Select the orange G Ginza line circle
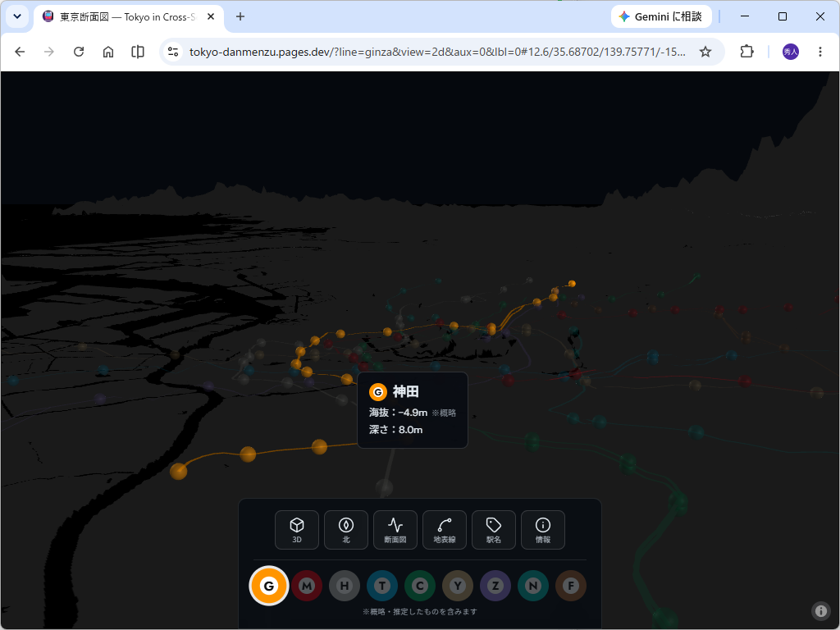Viewport: 840px width, 630px height. (x=269, y=586)
